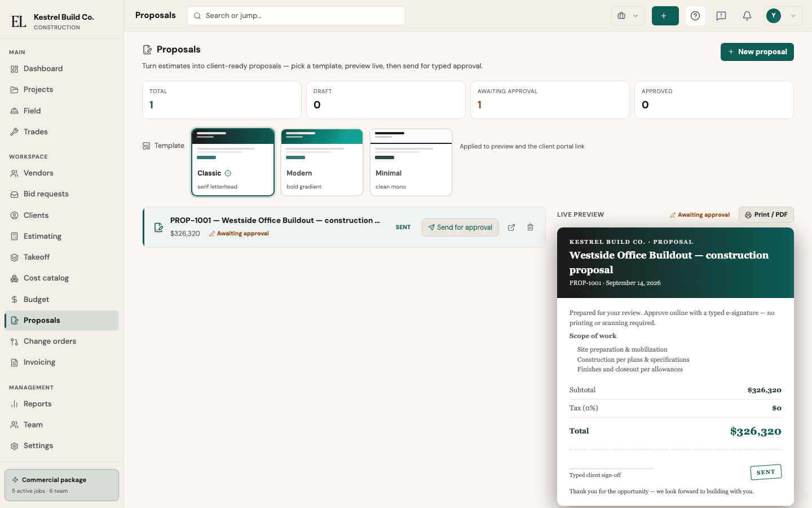Click the SENT stamp in the live preview
The height and width of the screenshot is (508, 812).
tap(766, 472)
